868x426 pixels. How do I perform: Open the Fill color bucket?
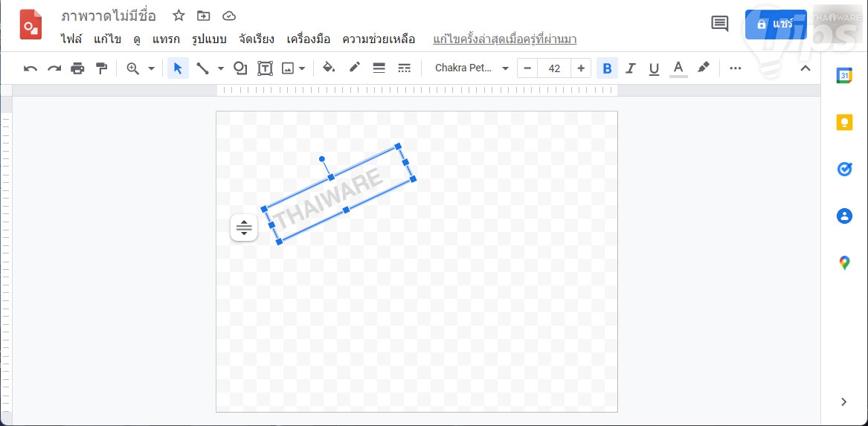(329, 68)
